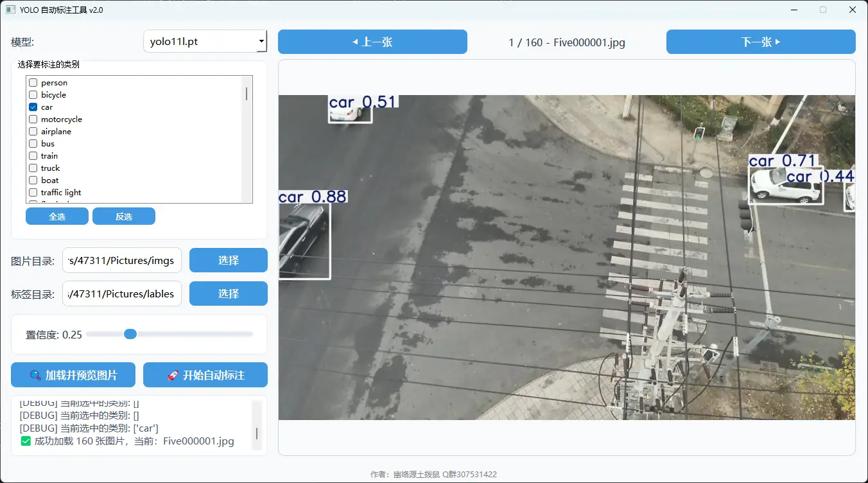Viewport: 868px width, 483px height.
Task: Click the rocket icon on auto-label button
Action: [x=173, y=375]
